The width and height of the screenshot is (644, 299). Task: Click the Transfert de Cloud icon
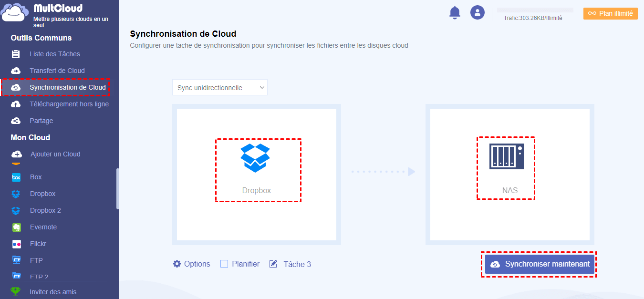pos(16,71)
